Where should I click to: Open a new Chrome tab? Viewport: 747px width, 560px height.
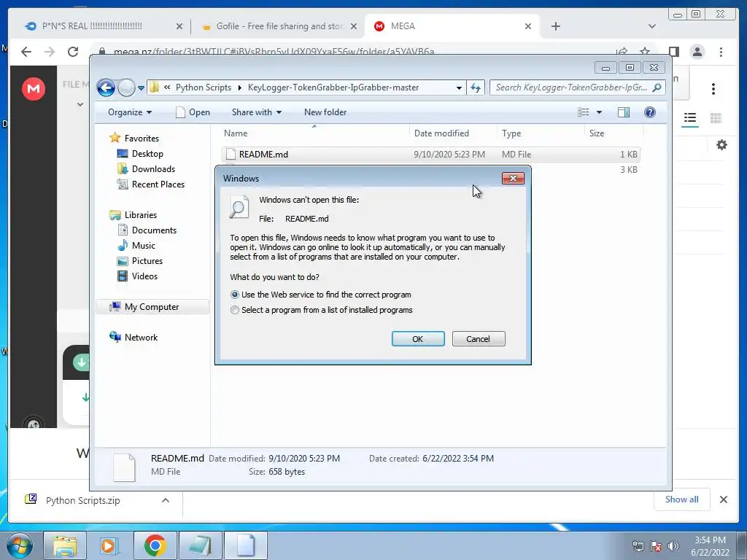pos(555,26)
